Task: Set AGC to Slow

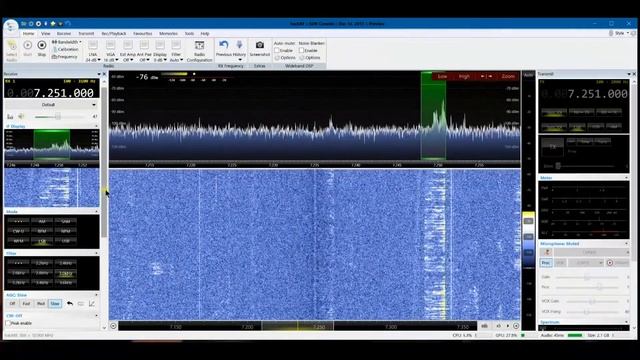Action: [x=55, y=304]
